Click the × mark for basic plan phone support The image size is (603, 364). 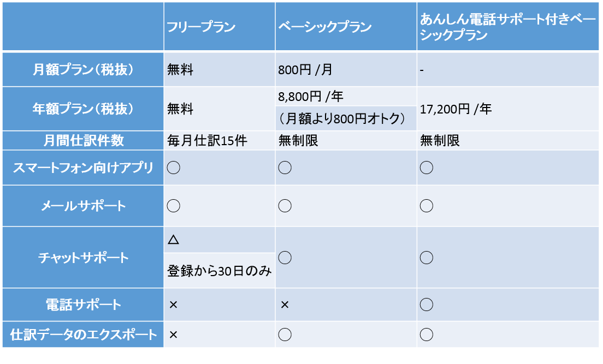click(285, 305)
